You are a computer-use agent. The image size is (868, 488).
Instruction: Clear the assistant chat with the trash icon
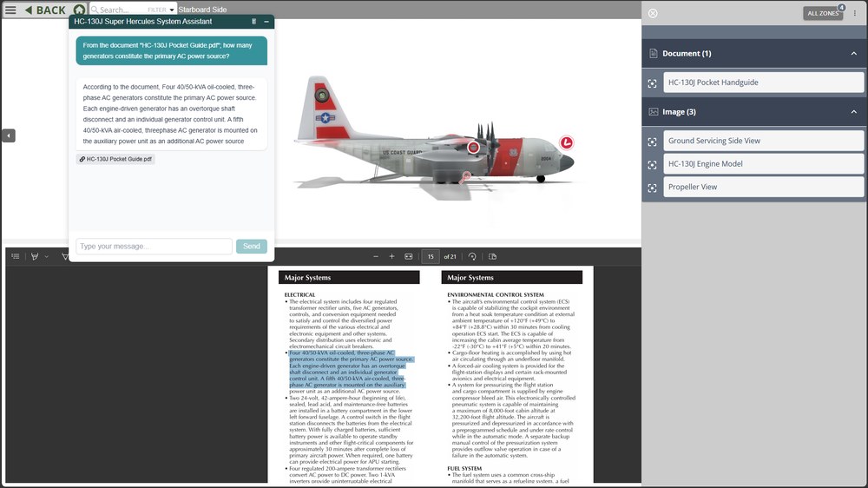coord(254,22)
